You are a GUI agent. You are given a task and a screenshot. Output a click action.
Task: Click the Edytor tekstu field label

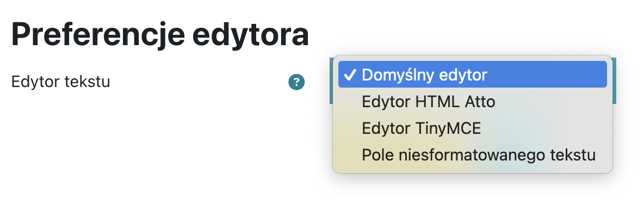61,82
